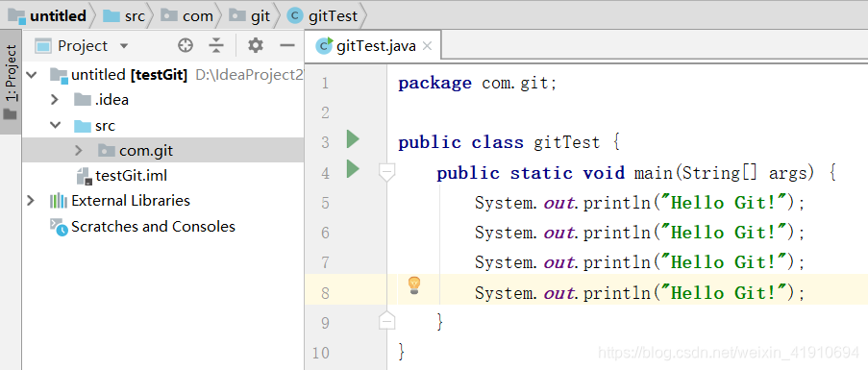Expand External Libraries node arrow
Screen dimensions: 868x370
point(31,200)
